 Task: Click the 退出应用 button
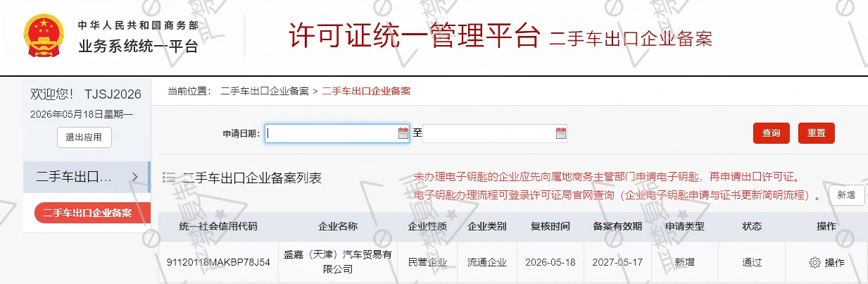click(x=84, y=137)
